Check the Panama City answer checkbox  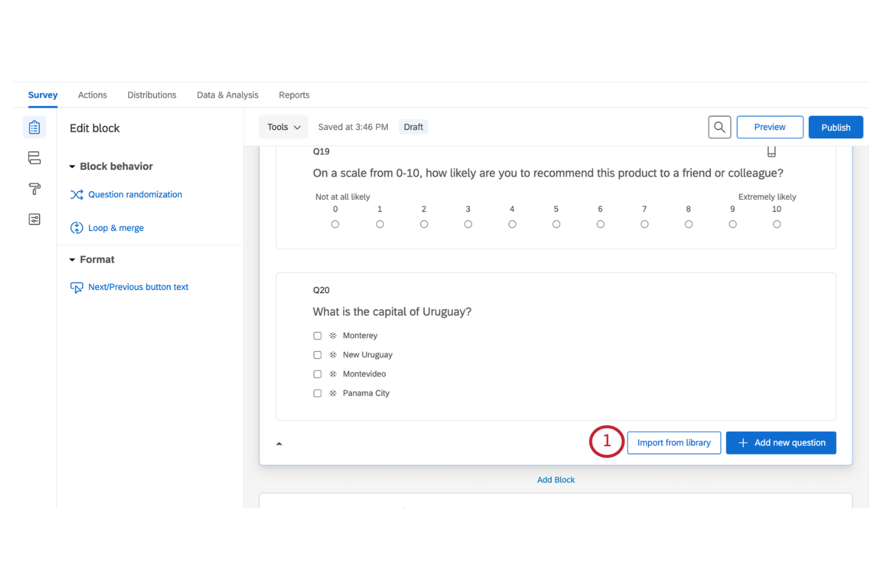pyautogui.click(x=317, y=393)
